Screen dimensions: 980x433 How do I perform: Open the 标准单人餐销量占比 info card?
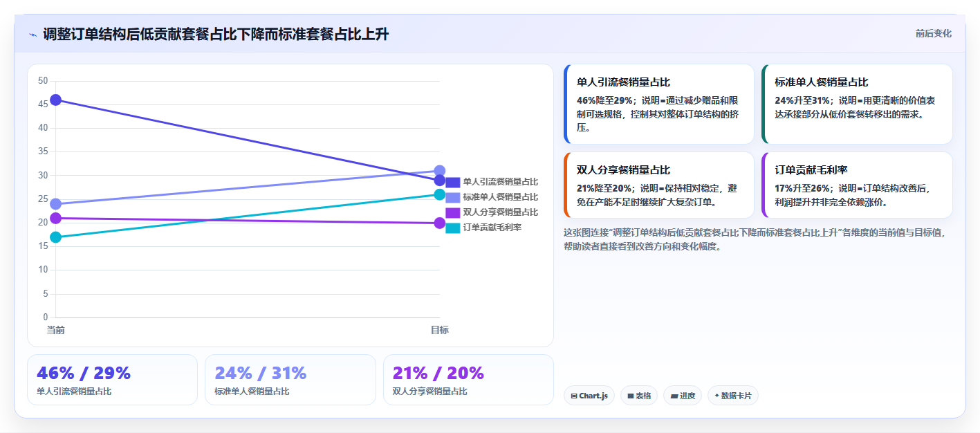pos(857,104)
